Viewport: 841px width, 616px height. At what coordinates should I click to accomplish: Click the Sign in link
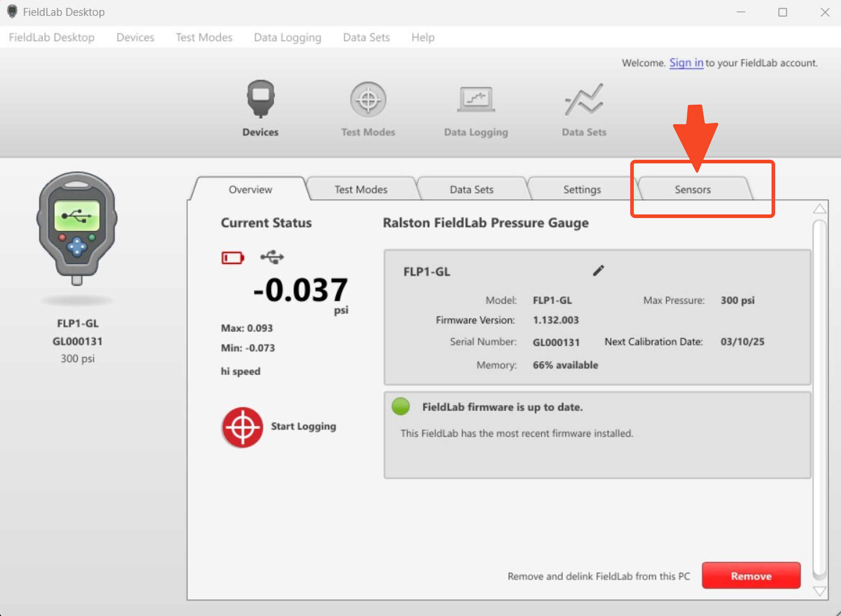pos(686,63)
